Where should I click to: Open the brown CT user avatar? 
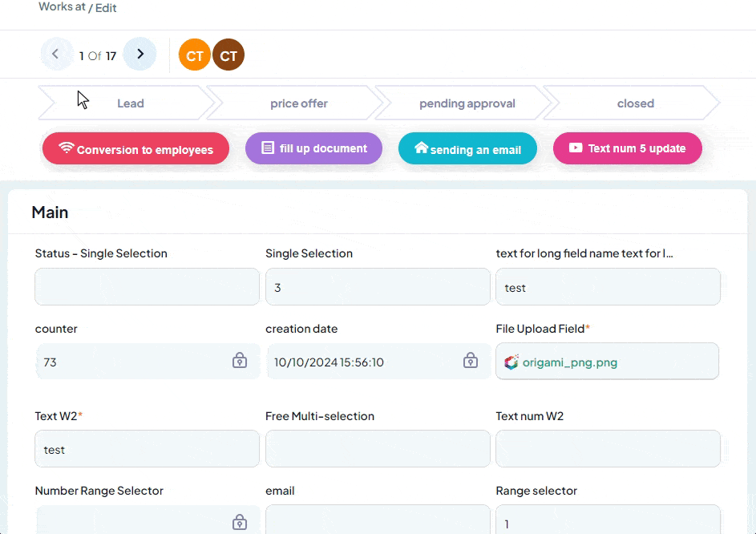228,55
